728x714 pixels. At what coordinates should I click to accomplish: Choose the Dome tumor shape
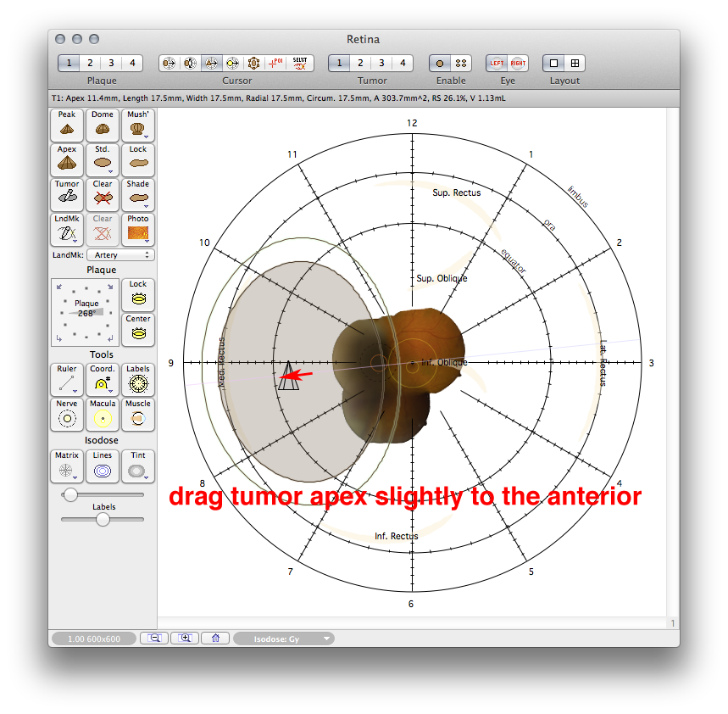pos(103,125)
